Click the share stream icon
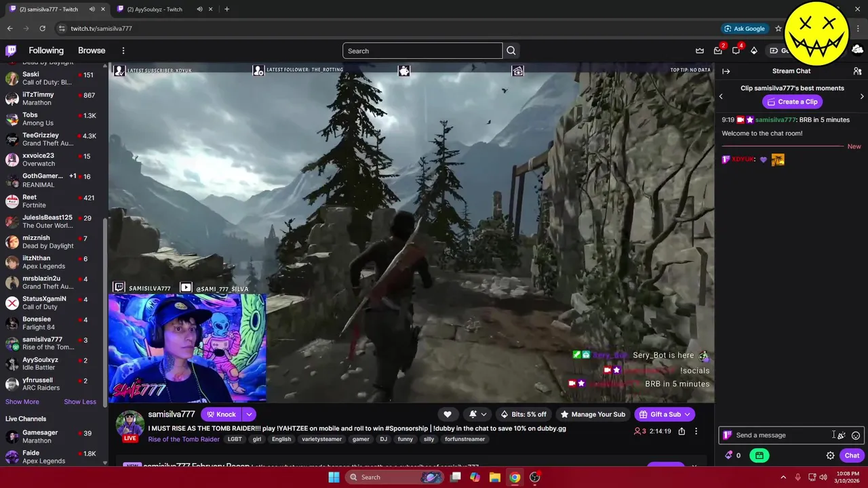Viewport: 868px width, 488px height. pos(682,431)
